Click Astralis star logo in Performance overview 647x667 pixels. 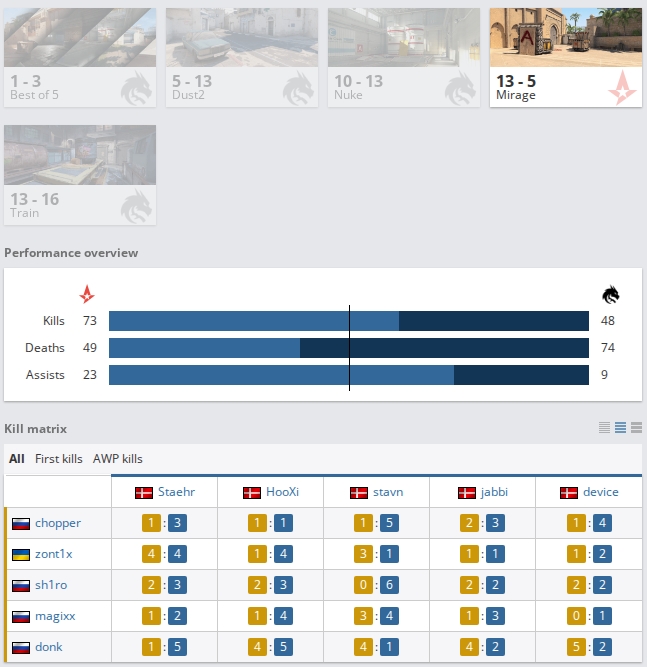click(x=87, y=294)
